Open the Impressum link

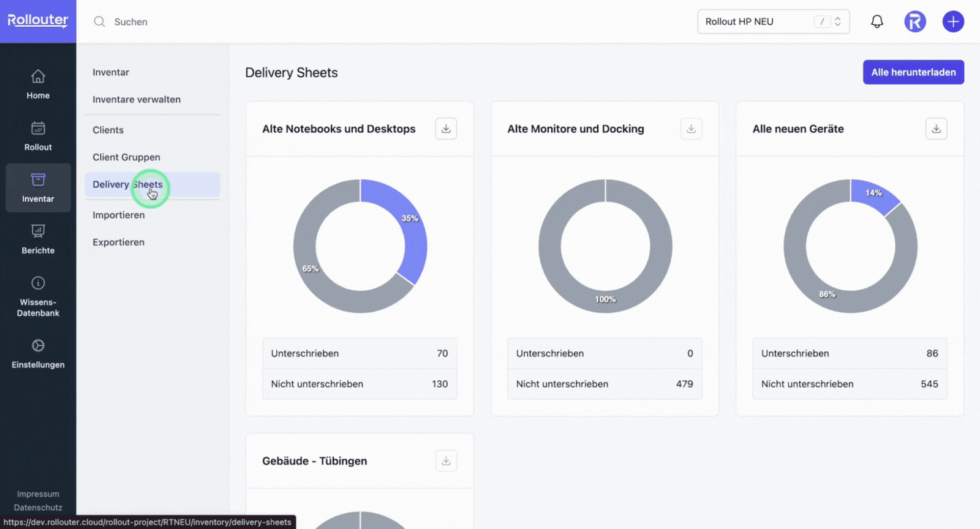tap(38, 494)
